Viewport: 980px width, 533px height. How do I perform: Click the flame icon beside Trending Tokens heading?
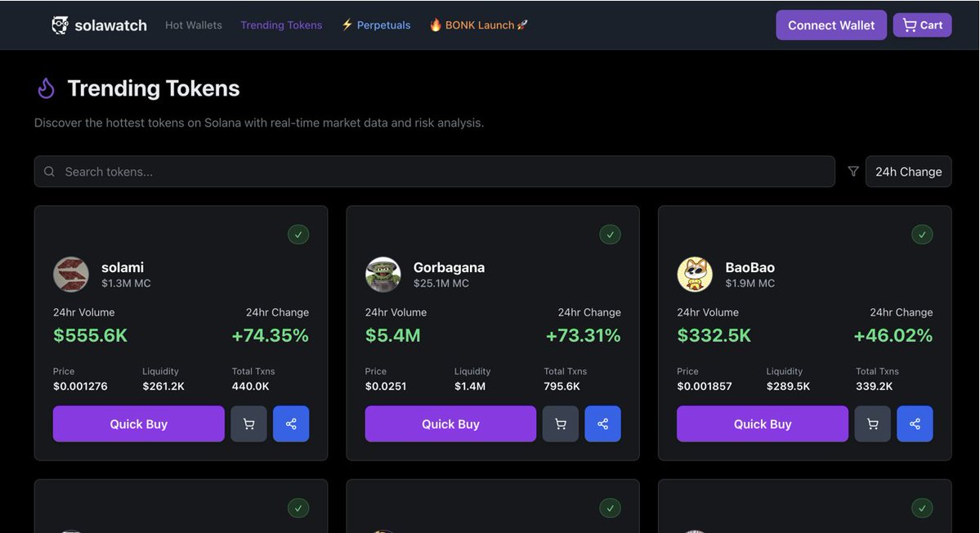[47, 88]
